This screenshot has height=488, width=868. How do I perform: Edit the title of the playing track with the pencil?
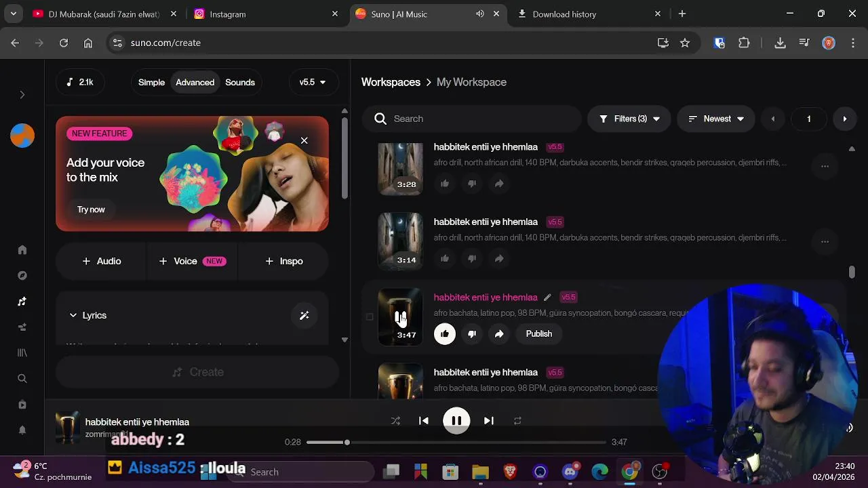(x=547, y=297)
